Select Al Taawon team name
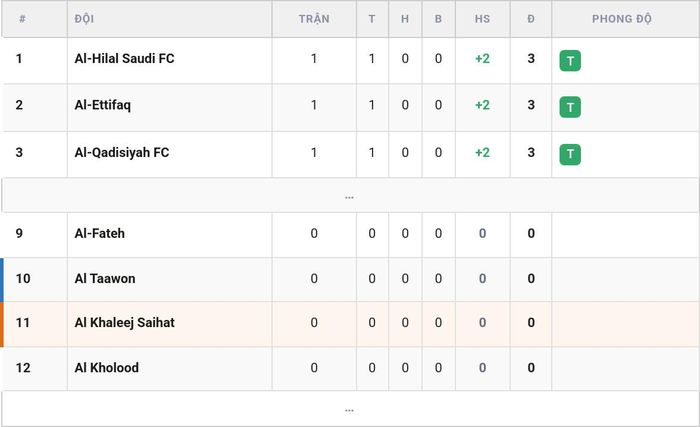Screen dimensions: 700x427 [x=105, y=278]
